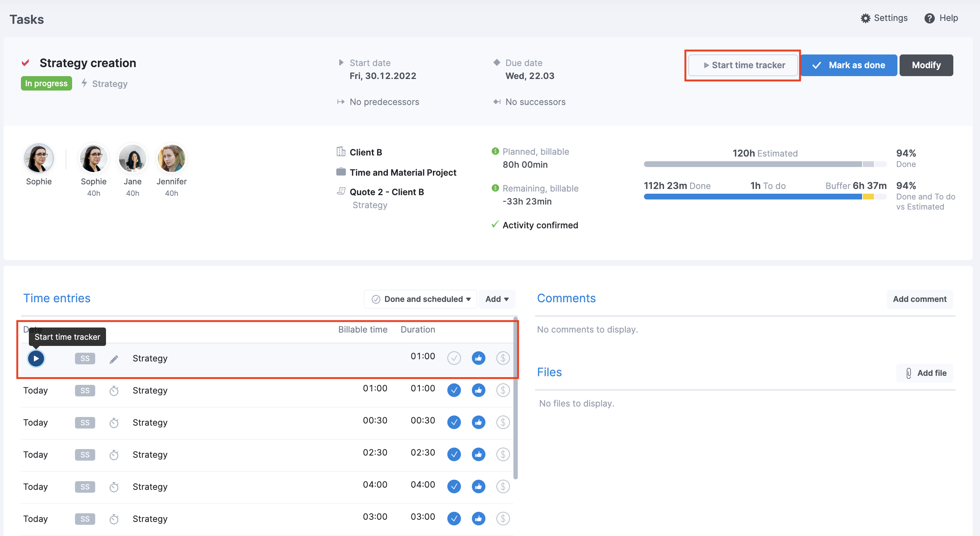Image resolution: width=980 pixels, height=536 pixels.
Task: Open the Done and scheduled filter dropdown
Action: pyautogui.click(x=420, y=299)
